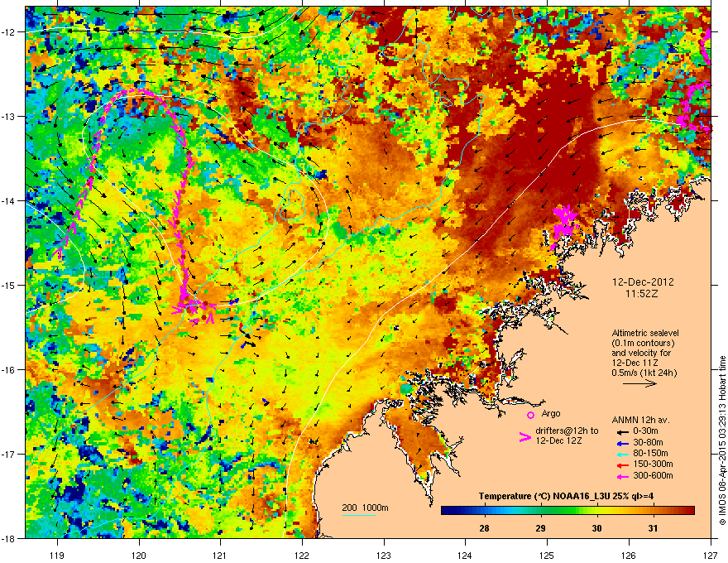Screen dimensions: 728x563
Task: Click the '123' longitude axis label
Action: point(384,555)
